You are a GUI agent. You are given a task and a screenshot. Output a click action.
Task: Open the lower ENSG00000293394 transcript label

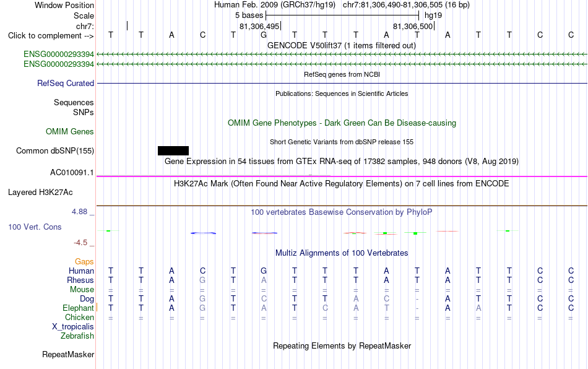[x=59, y=64]
